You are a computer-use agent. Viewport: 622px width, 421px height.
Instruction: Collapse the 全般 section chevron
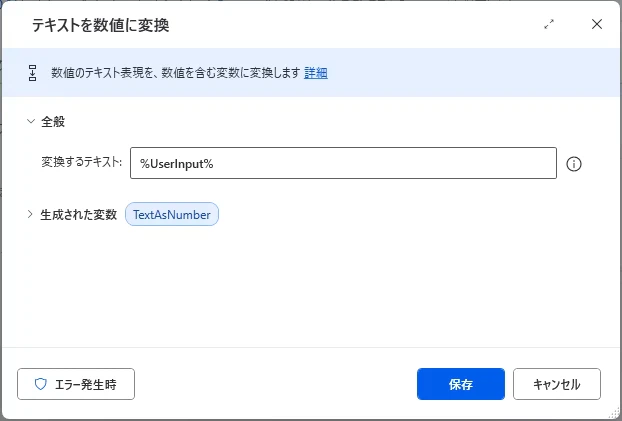click(31, 121)
